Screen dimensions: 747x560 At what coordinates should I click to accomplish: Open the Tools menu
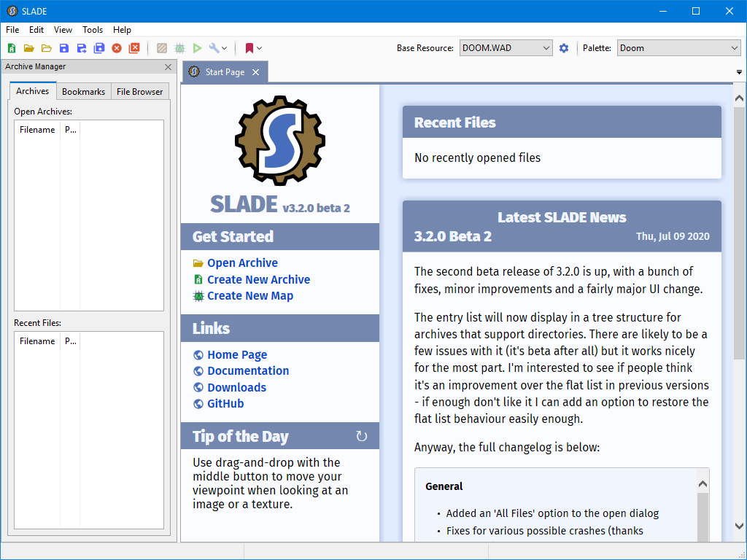coord(93,29)
